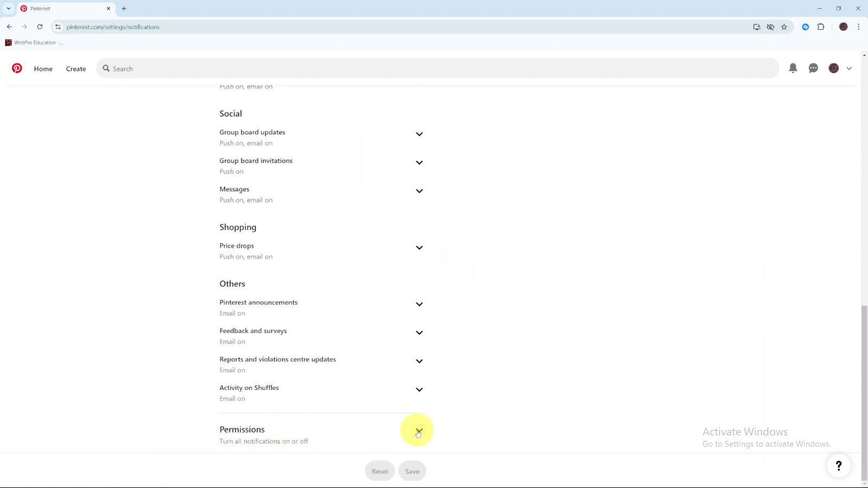Expand Activity on Shuffles settings
The image size is (868, 488).
[419, 390]
